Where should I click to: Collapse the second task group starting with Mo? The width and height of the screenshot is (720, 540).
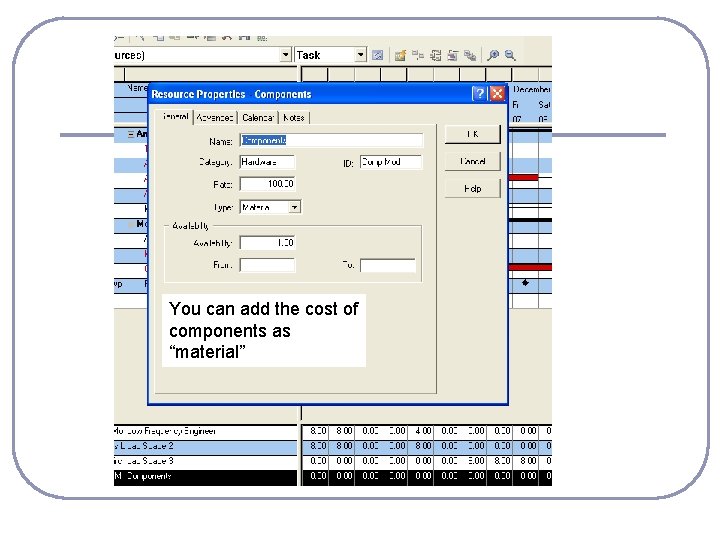pos(131,224)
